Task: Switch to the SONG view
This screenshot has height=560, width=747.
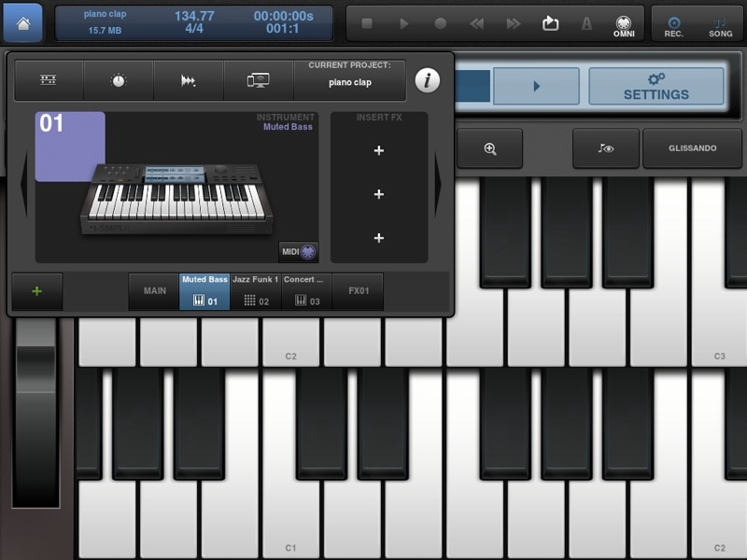Action: [x=720, y=27]
